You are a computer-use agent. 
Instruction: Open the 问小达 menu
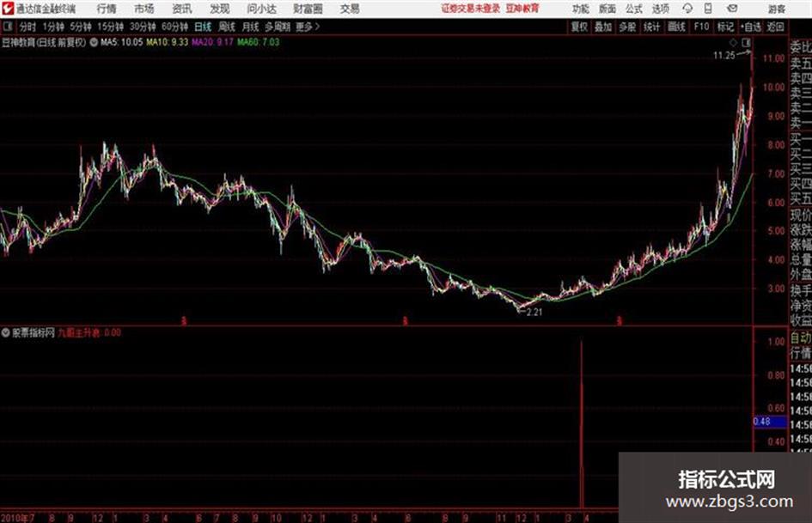(x=261, y=9)
